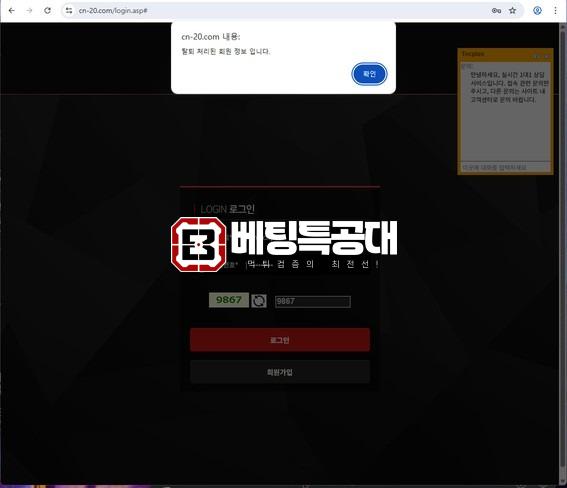The height and width of the screenshot is (488, 567).
Task: Close the chat widget panel
Action: pos(547,56)
